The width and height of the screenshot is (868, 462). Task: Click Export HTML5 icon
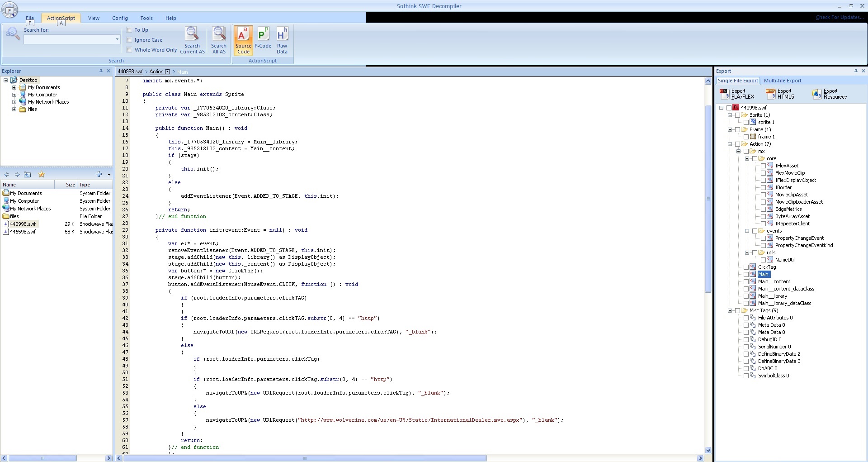point(780,94)
